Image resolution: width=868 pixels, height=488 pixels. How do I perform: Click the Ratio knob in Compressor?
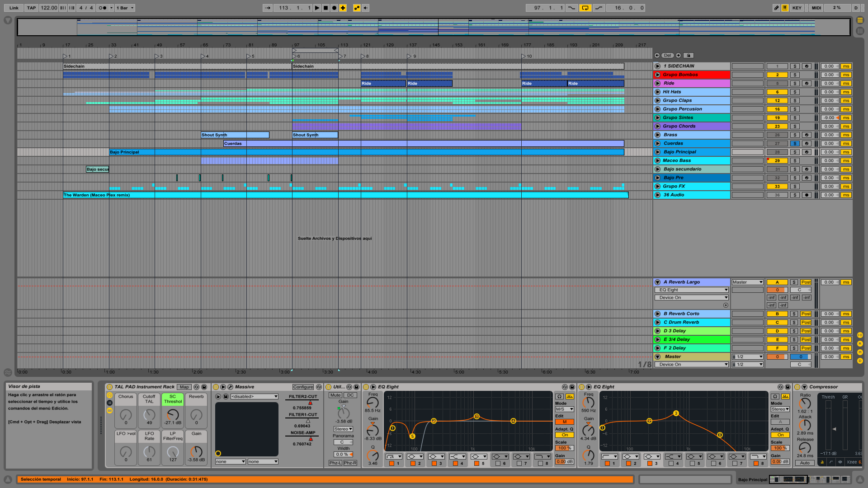805,403
